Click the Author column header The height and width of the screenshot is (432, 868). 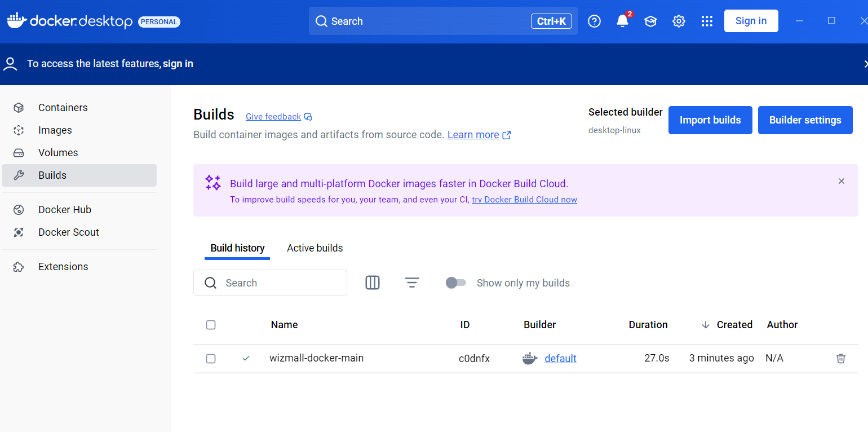point(782,325)
